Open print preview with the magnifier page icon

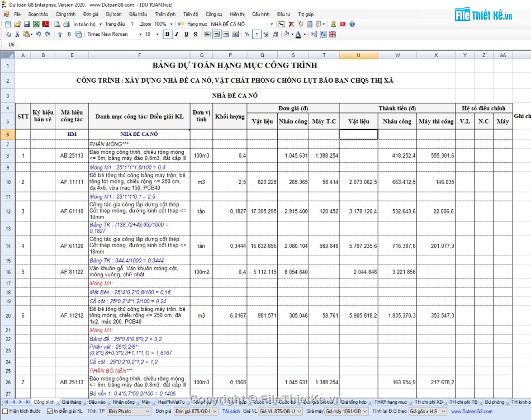click(57, 24)
